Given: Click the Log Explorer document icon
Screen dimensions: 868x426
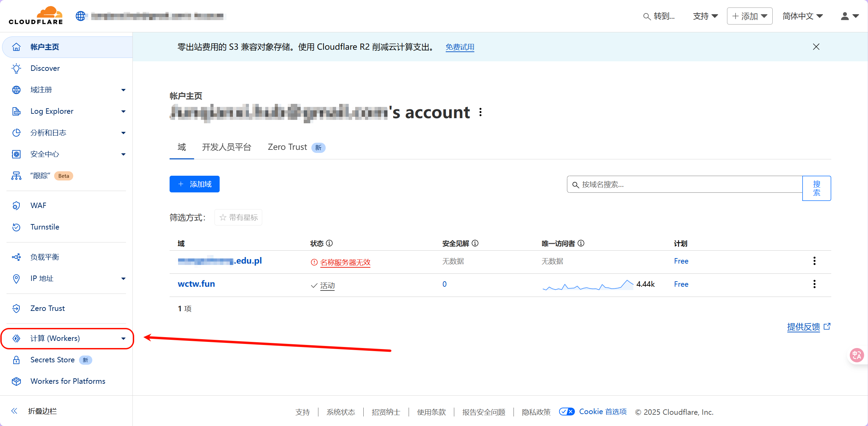Looking at the screenshot, I should pos(16,111).
